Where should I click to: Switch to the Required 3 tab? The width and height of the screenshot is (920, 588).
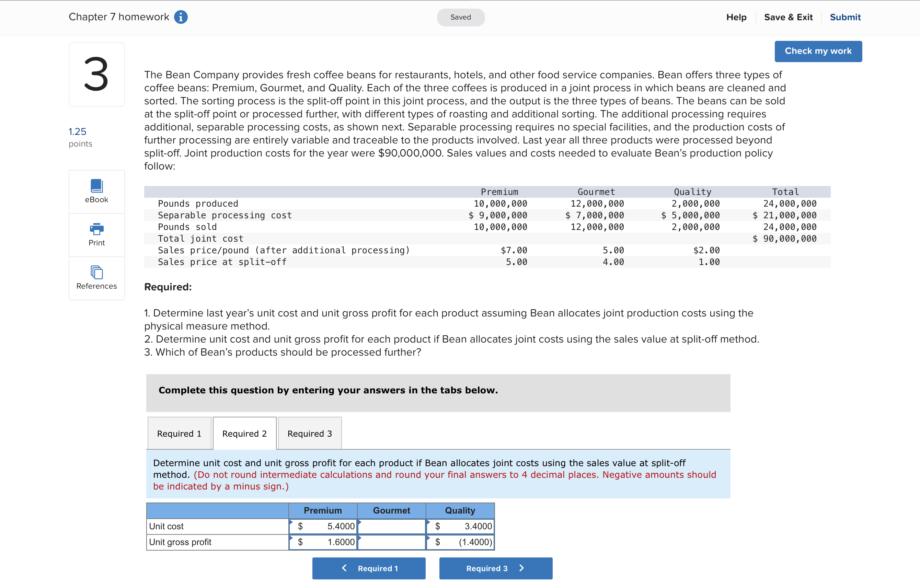tap(309, 433)
